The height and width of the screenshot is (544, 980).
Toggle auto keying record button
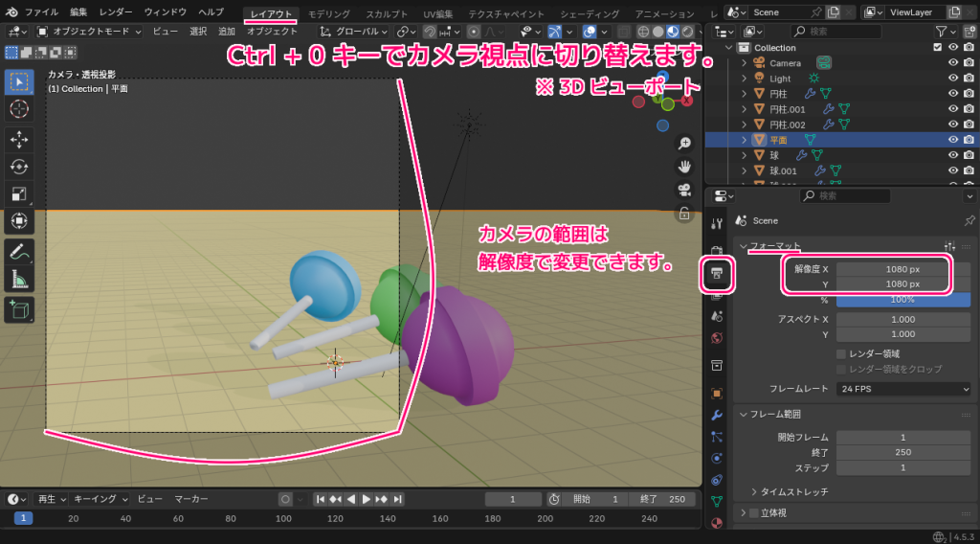point(285,499)
